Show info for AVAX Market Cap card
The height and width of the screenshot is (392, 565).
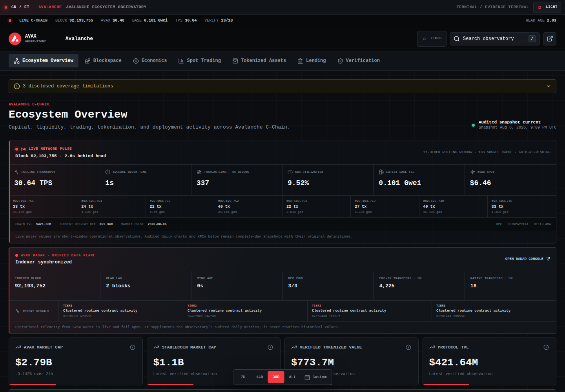click(x=133, y=347)
